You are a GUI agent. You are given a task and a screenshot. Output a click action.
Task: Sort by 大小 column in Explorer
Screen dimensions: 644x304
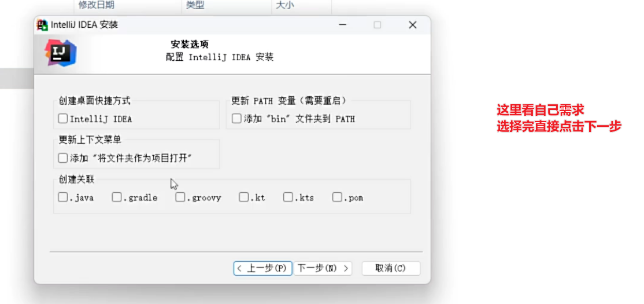pos(285,5)
